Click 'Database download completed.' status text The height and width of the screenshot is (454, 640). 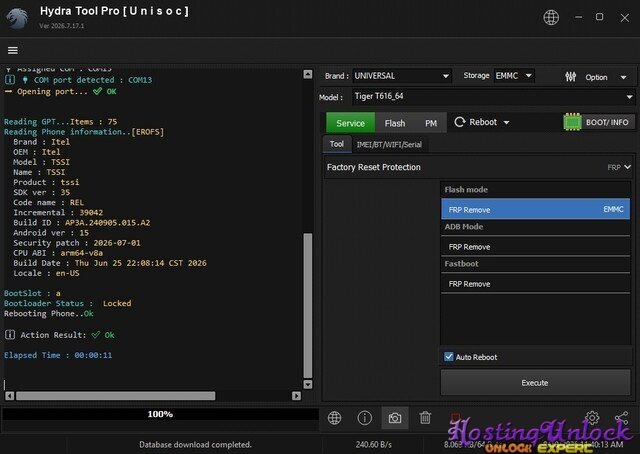pos(195,445)
